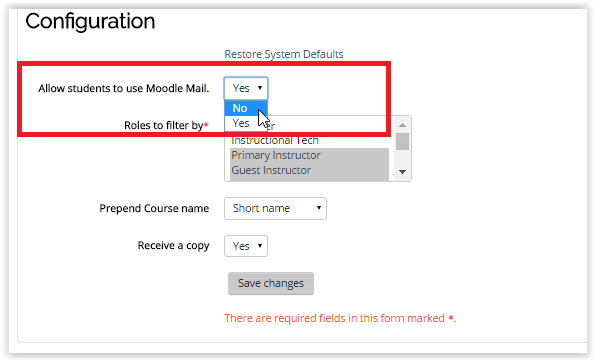Click the 'Prepend Course name' label
Viewport: 595px width, 361px height.
point(154,208)
